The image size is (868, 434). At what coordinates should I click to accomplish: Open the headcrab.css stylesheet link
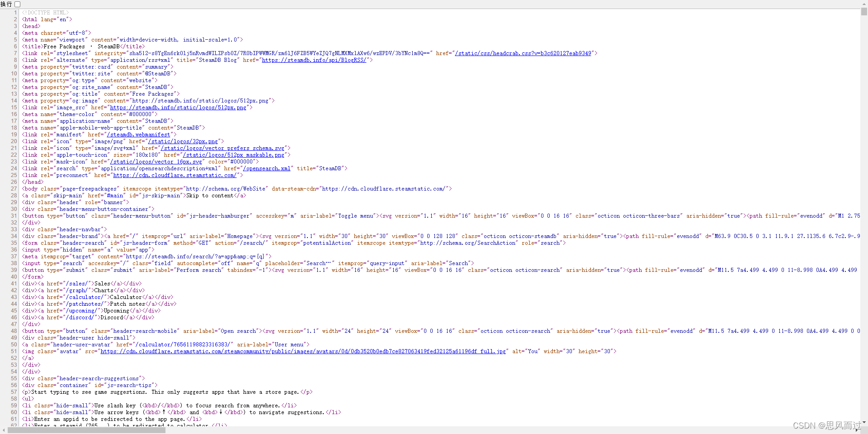(x=522, y=53)
